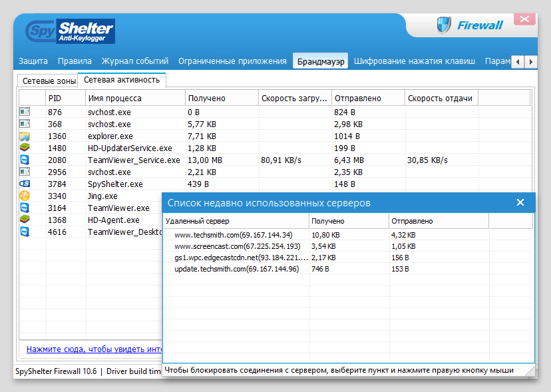Screen dimensions: 551x392
Task: Select the HD-UpdaterService.exe BlueStacks icon
Action: 25,148
